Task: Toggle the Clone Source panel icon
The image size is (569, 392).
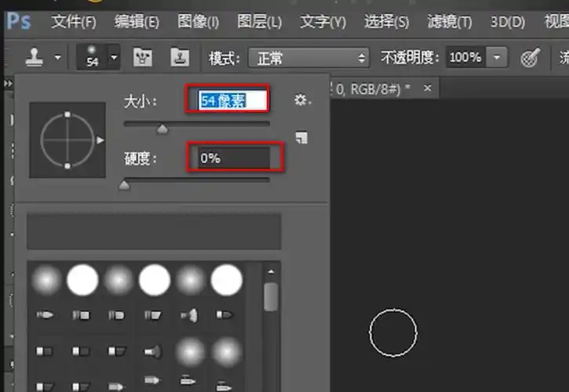Action: click(180, 57)
